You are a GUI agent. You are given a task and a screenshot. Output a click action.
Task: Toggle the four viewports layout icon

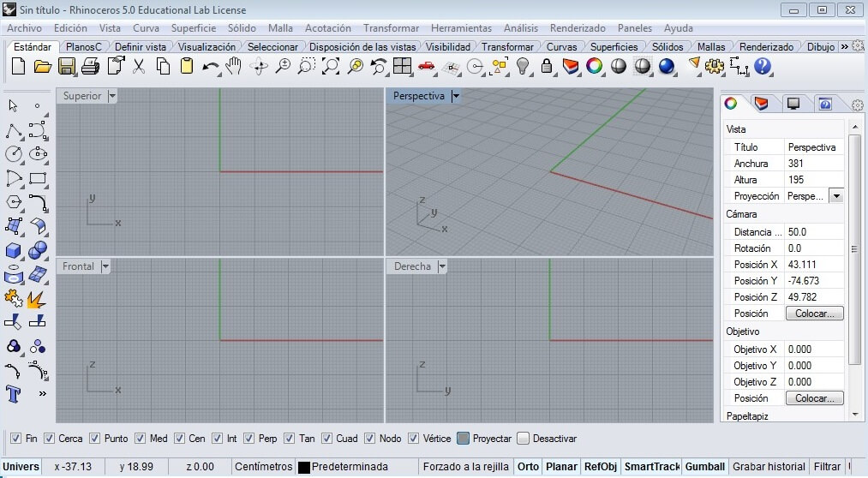[403, 67]
